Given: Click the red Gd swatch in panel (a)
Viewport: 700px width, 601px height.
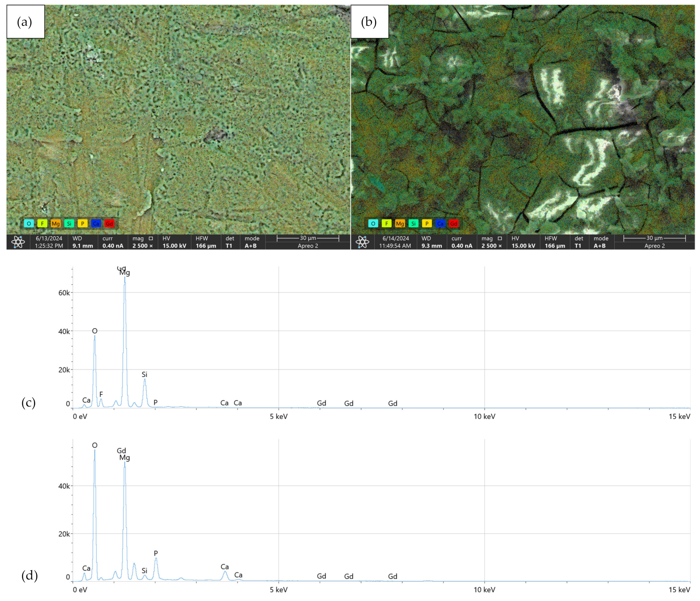Looking at the screenshot, I should point(110,224).
